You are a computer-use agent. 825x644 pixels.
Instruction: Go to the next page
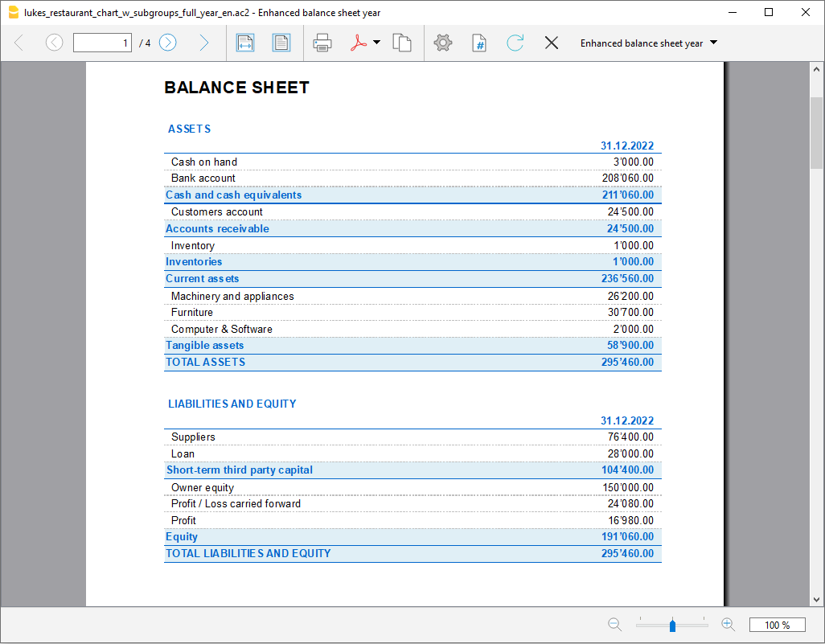click(167, 42)
